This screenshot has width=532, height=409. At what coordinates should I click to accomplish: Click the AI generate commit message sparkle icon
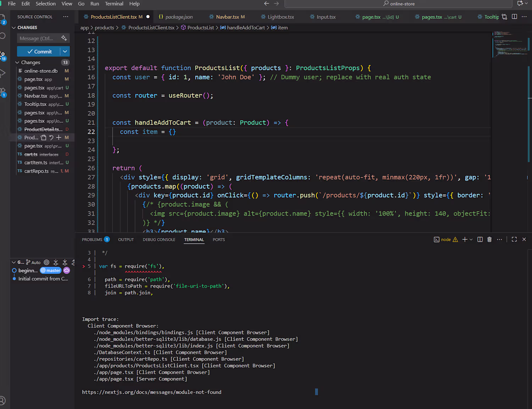point(64,38)
